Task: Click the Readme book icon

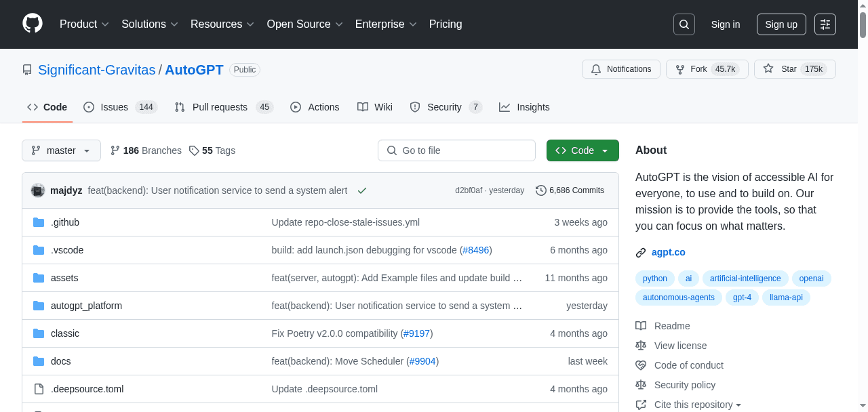Action: coord(641,326)
